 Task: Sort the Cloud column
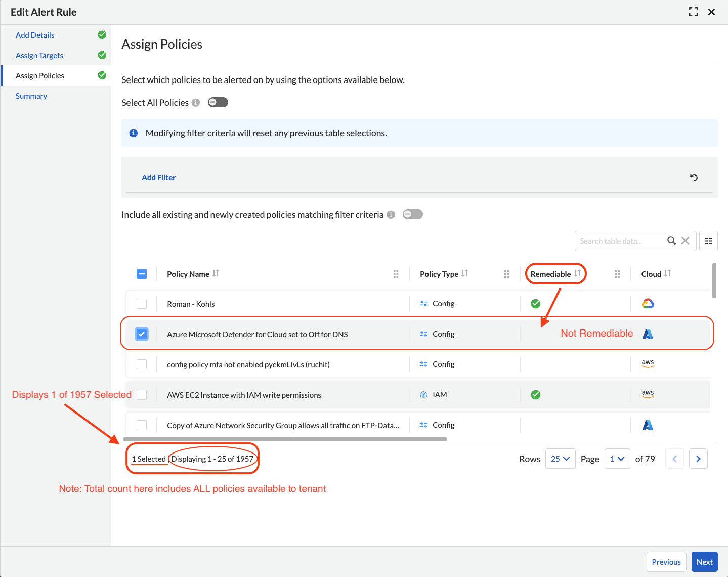pyautogui.click(x=668, y=273)
